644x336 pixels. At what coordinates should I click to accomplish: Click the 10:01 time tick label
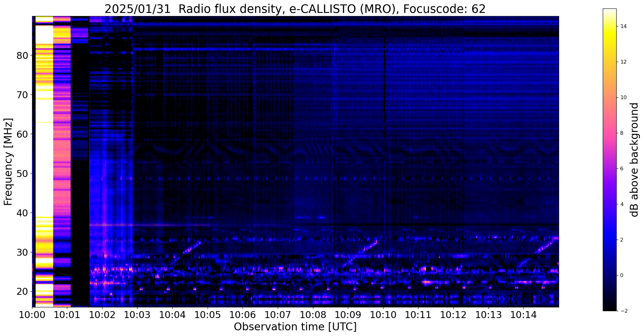pos(67,315)
